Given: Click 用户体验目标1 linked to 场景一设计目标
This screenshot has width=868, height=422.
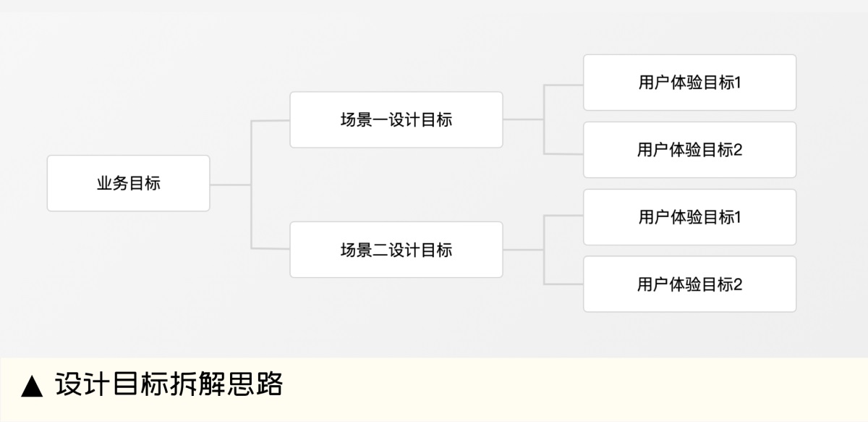Looking at the screenshot, I should (689, 83).
